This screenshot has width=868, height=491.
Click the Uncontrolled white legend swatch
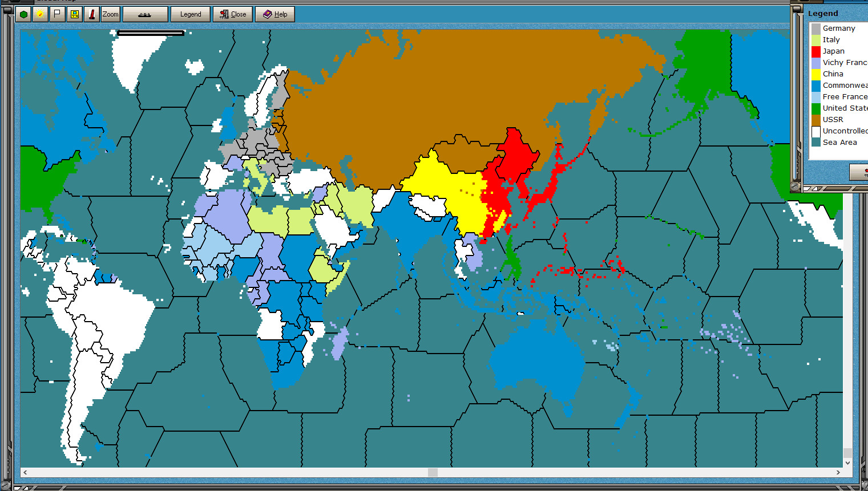816,131
